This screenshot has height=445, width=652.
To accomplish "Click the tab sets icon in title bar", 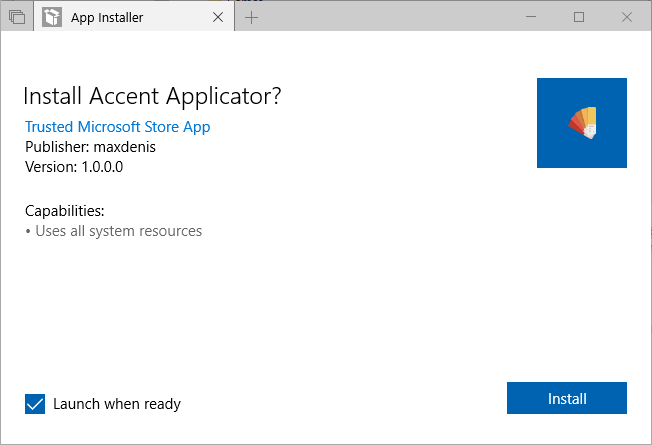I will (17, 18).
